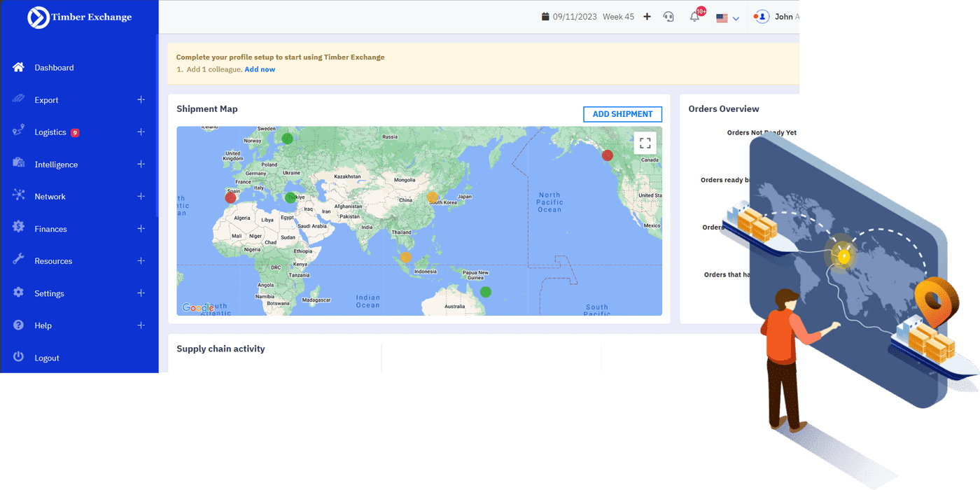
Task: Expand the Resources submenu plus
Action: click(141, 260)
